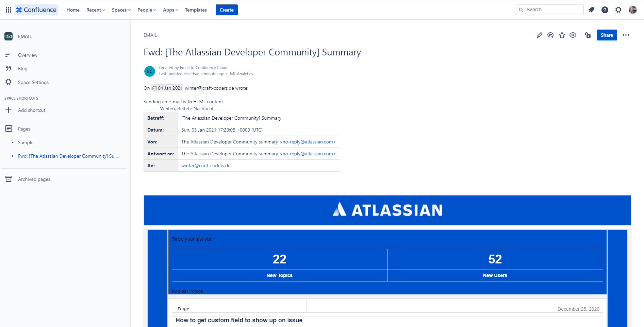Open notifications bell icon
644x327 pixels.
(x=591, y=10)
